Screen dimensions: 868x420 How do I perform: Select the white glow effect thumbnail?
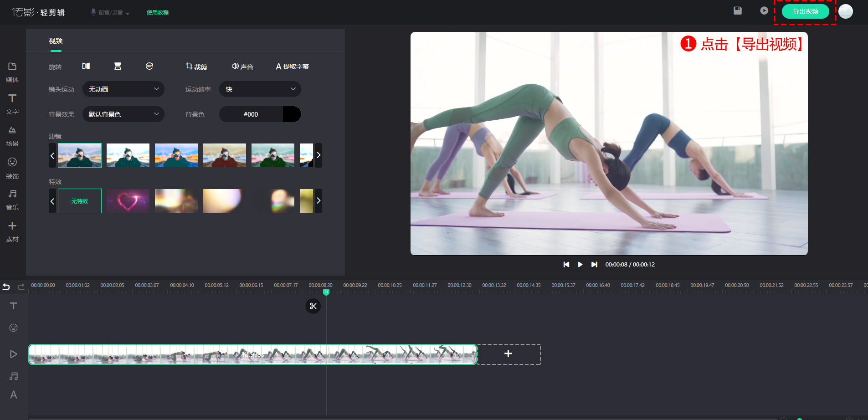pyautogui.click(x=225, y=201)
